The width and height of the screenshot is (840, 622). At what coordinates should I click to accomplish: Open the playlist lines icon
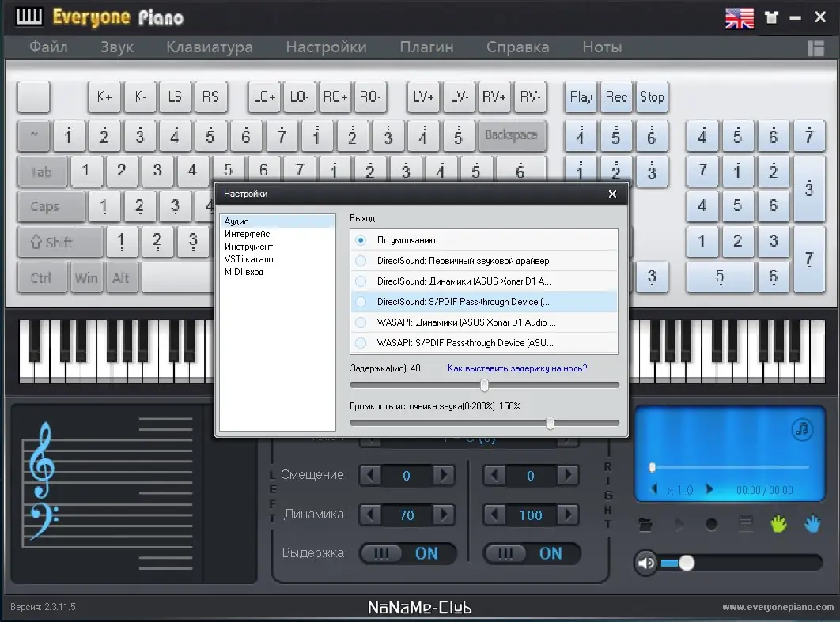pos(746,523)
